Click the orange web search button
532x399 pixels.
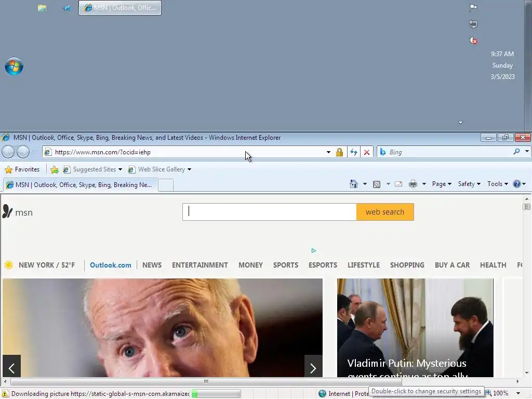(385, 212)
